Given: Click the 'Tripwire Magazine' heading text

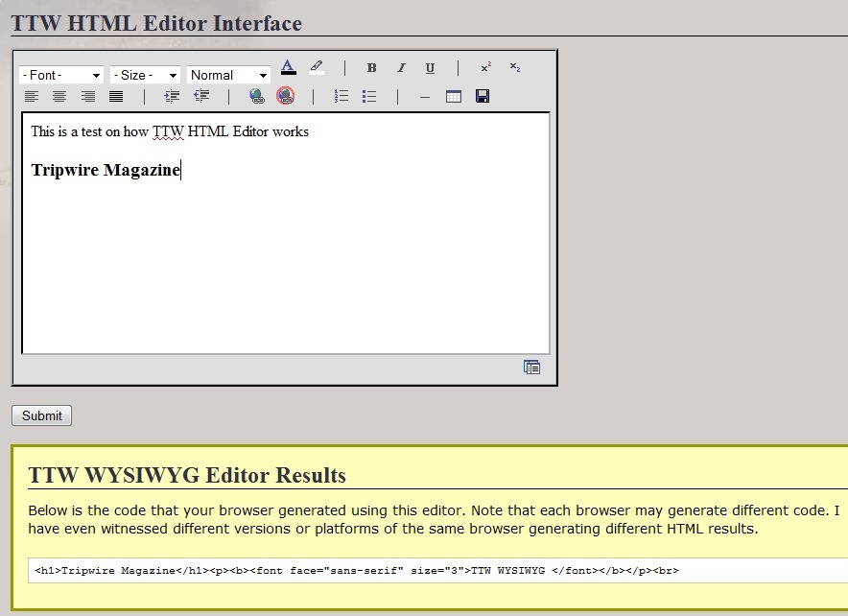Looking at the screenshot, I should point(106,170).
